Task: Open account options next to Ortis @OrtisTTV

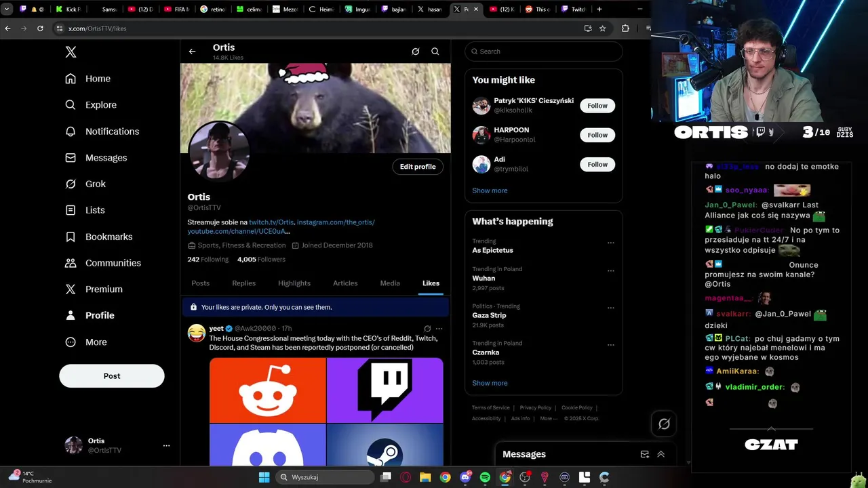Action: tap(166, 446)
